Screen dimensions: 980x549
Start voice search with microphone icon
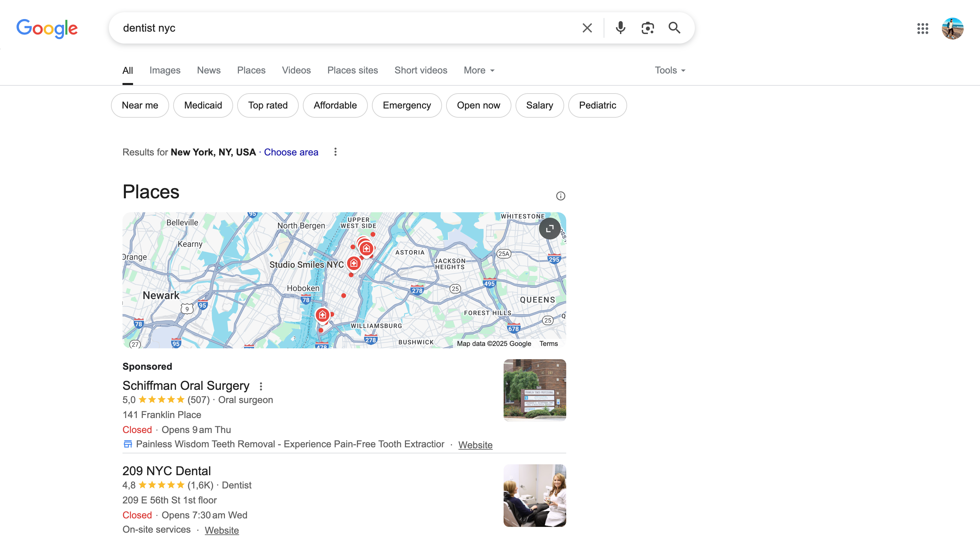click(x=620, y=28)
